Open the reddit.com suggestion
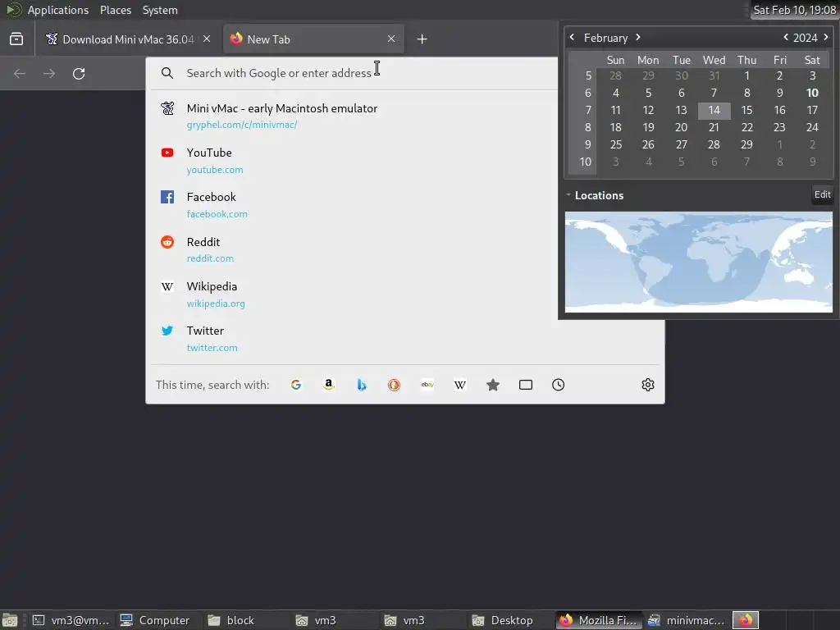Viewport: 840px width, 630px height. tap(354, 249)
